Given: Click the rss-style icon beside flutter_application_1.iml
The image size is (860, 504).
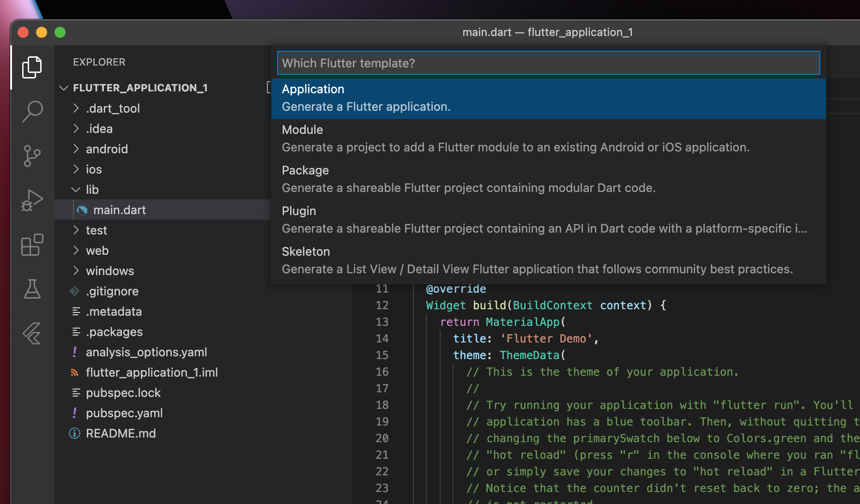Looking at the screenshot, I should pyautogui.click(x=74, y=372).
